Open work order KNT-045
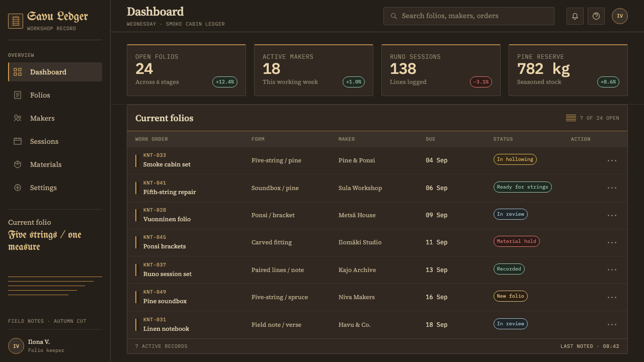 click(154, 237)
